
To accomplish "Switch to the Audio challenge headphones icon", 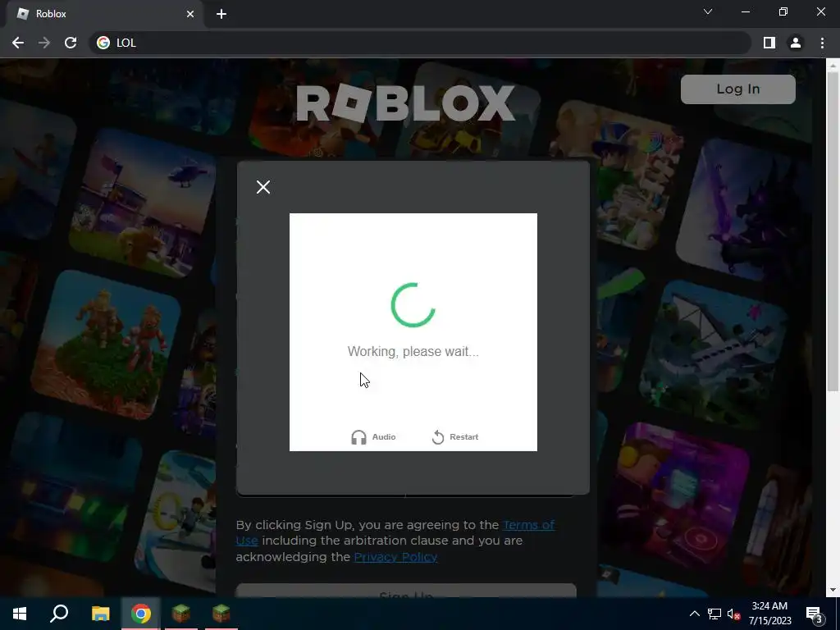I will (358, 437).
